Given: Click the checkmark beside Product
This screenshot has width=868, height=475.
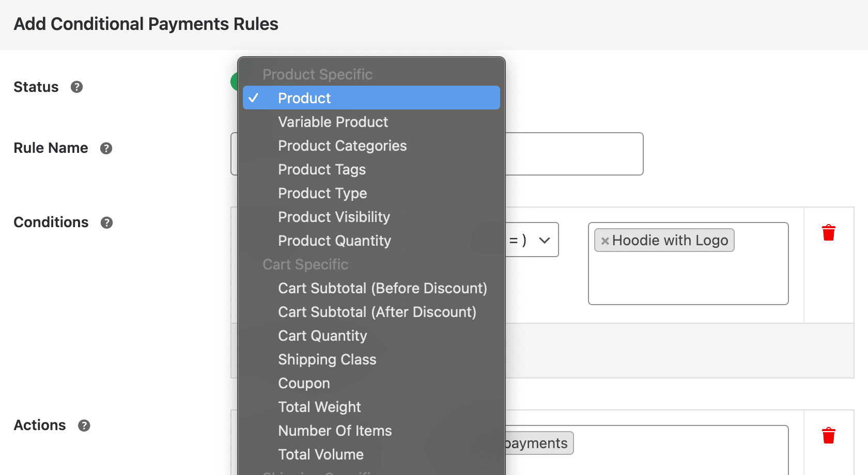Looking at the screenshot, I should (x=254, y=98).
